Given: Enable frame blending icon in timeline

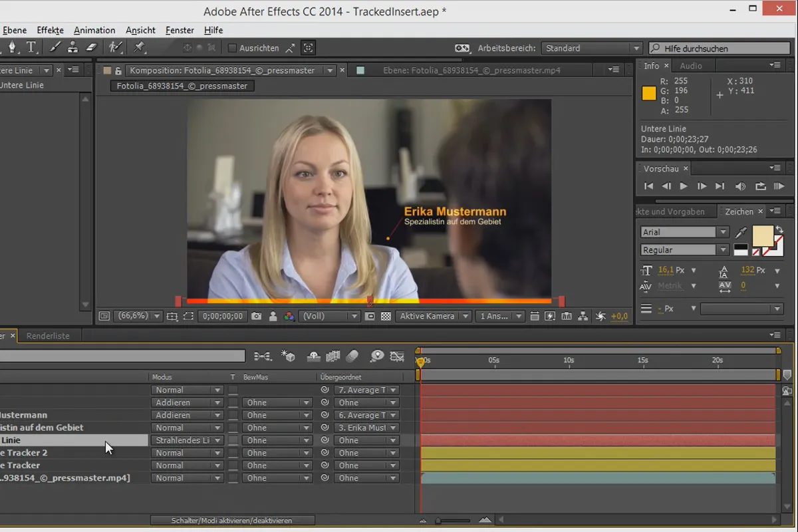Looking at the screenshot, I should coord(333,356).
